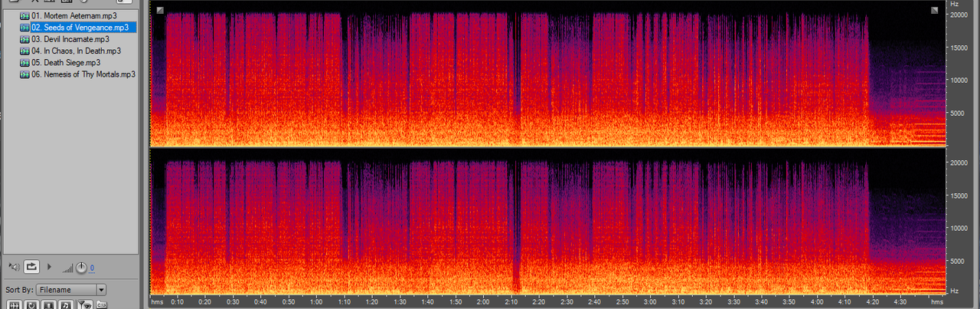Toggle the Show MIDI Files filter icon
The image size is (980, 309).
point(66,304)
